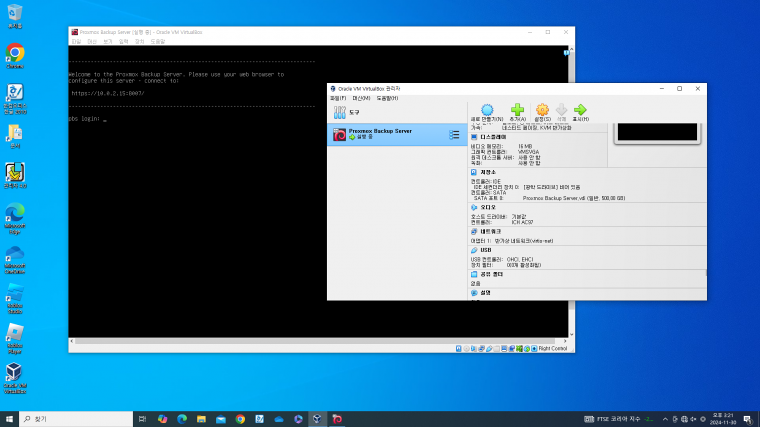This screenshot has width=760, height=427.
Task: Click the vertical scrollbar down arrow in VM window
Action: pyautogui.click(x=571, y=334)
